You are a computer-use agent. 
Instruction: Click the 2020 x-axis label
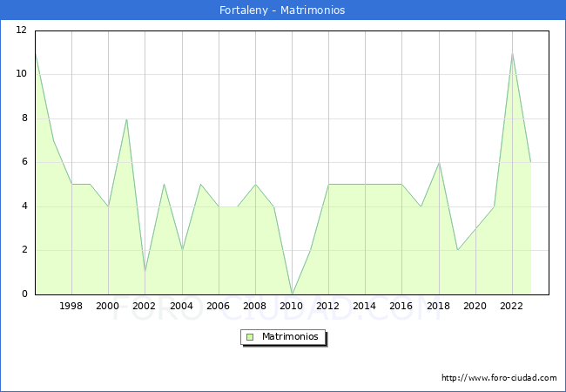475,306
